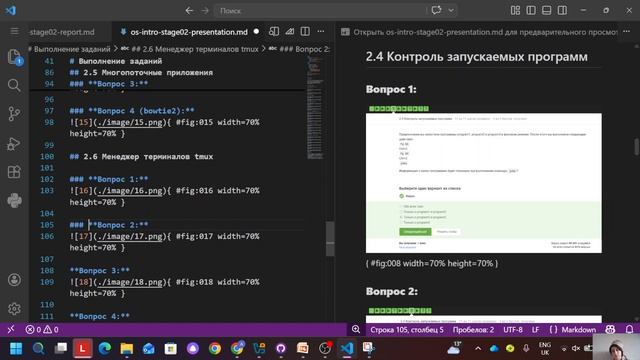Click the preview pane scrollbar thumb
Viewport: 640px width, 360px height.
(x=636, y=147)
